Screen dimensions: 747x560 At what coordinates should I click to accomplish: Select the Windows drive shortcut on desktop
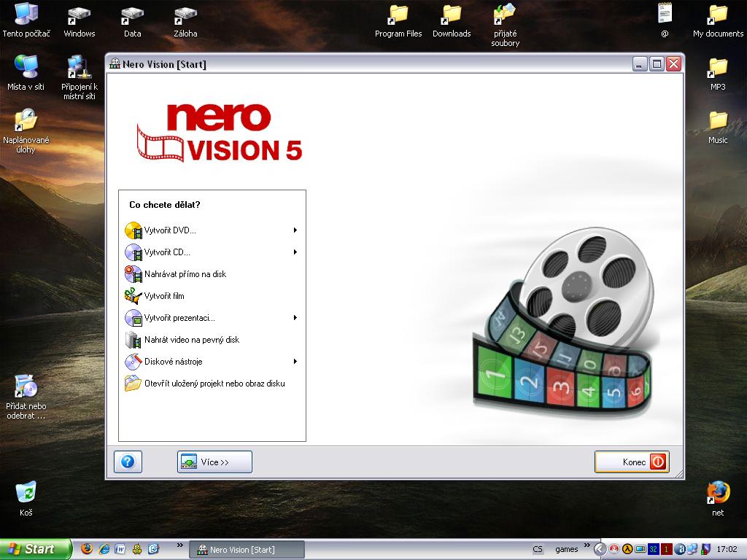click(x=79, y=20)
